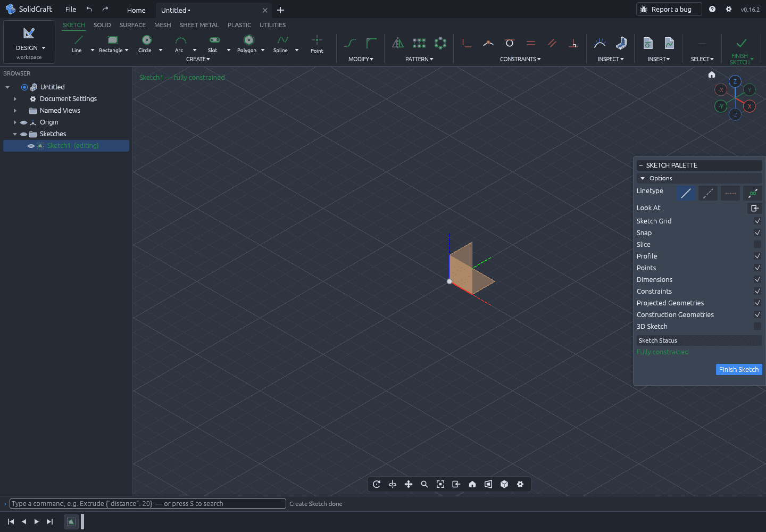The height and width of the screenshot is (532, 766).
Task: Apply the Equal constraint icon
Action: click(x=531, y=43)
